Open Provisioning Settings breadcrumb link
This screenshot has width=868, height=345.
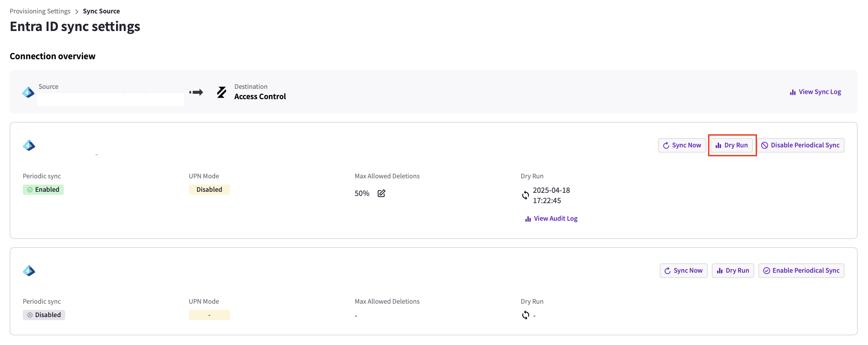(40, 11)
